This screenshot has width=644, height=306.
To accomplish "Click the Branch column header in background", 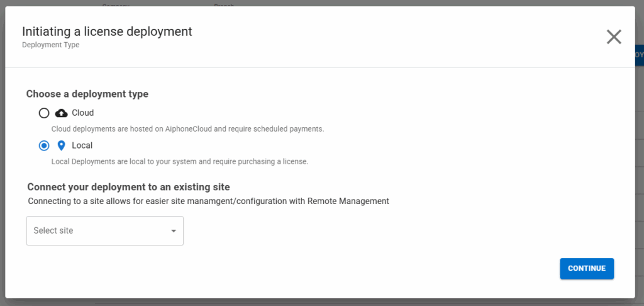I will click(224, 4).
